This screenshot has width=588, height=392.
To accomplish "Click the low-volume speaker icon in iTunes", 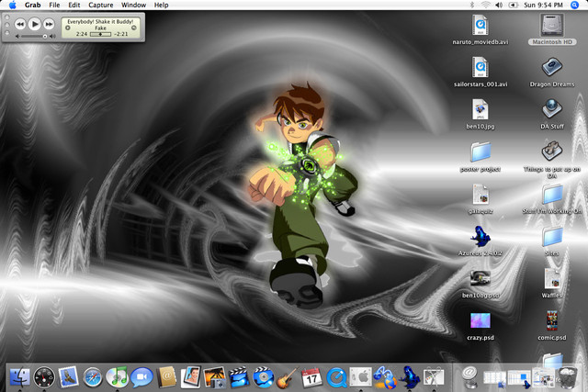I will click(x=17, y=37).
